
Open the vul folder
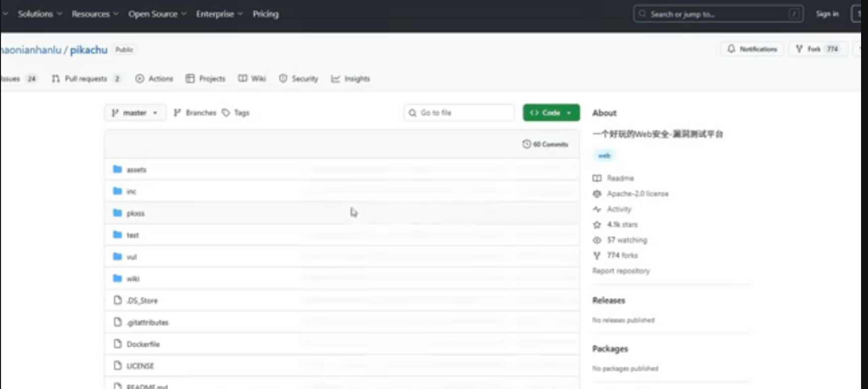[x=132, y=257]
